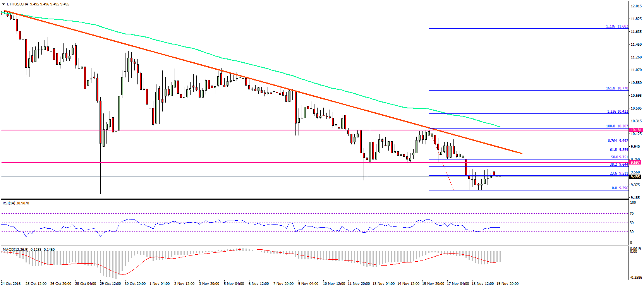
Task: Click the 11.070 price axis label
Action: tap(636, 70)
